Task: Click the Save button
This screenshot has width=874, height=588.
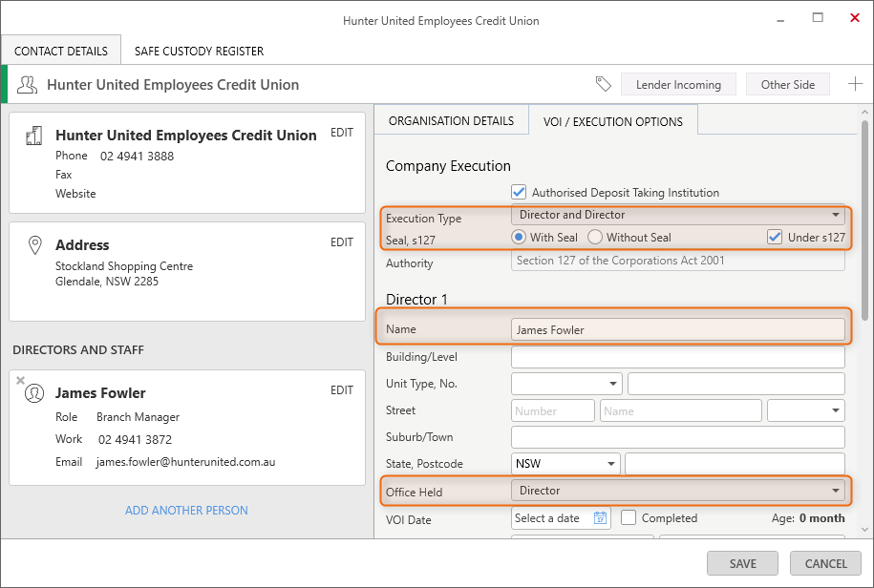Action: click(742, 563)
